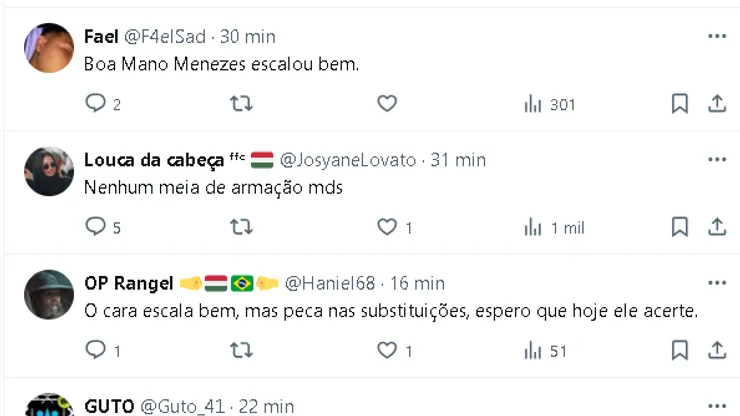Open more options on OP Rangel's tweet
Screen dimensions: 740x416
click(716, 282)
